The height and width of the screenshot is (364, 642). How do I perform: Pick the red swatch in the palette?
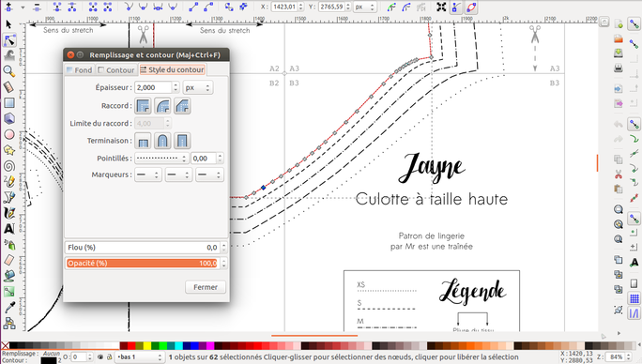(x=131, y=345)
